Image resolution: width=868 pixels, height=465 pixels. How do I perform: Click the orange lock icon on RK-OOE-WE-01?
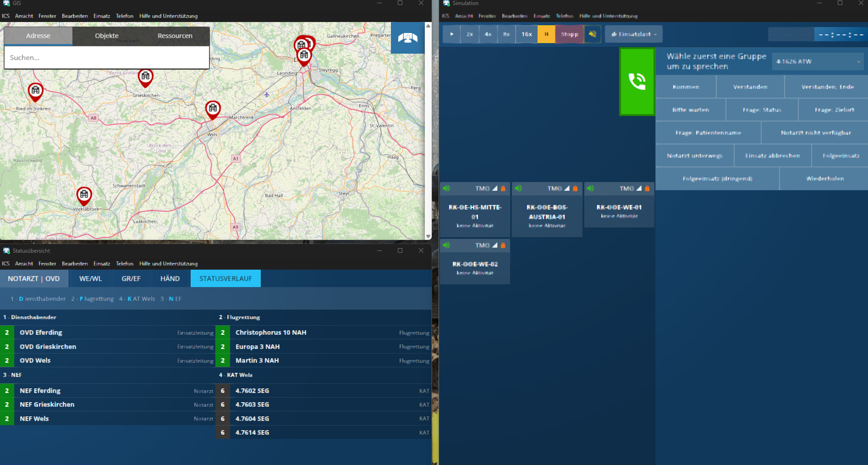647,188
